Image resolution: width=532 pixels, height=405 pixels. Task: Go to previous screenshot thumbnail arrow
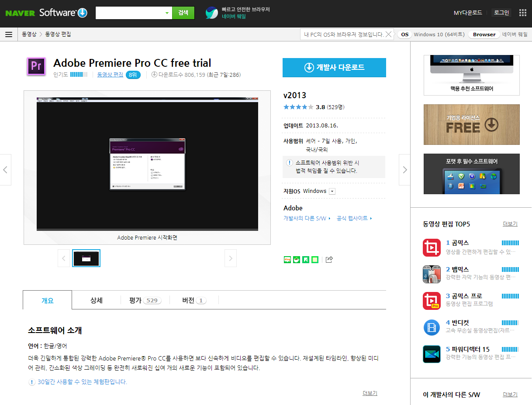pos(64,258)
